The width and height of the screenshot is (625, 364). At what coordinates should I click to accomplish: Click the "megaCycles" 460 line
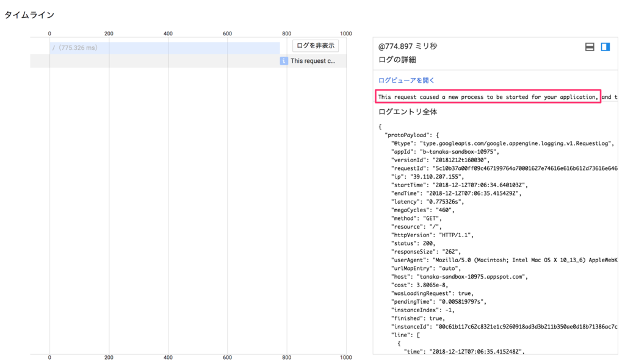pyautogui.click(x=422, y=210)
